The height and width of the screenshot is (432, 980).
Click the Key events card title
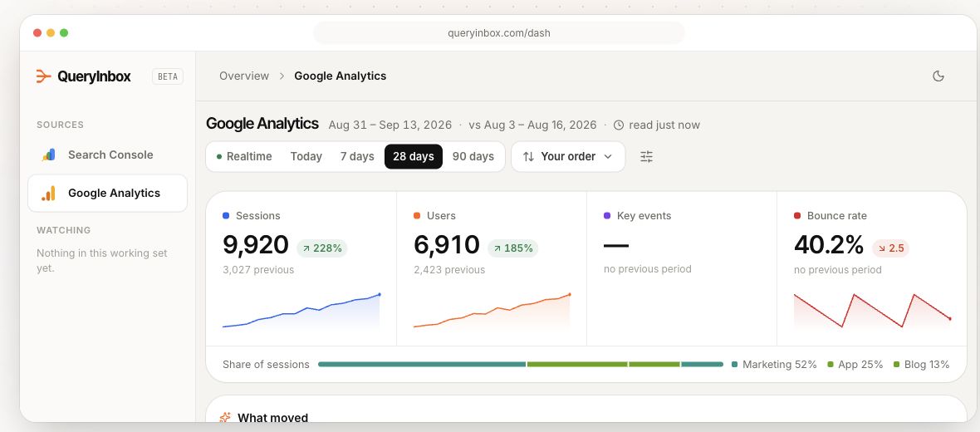(x=644, y=216)
